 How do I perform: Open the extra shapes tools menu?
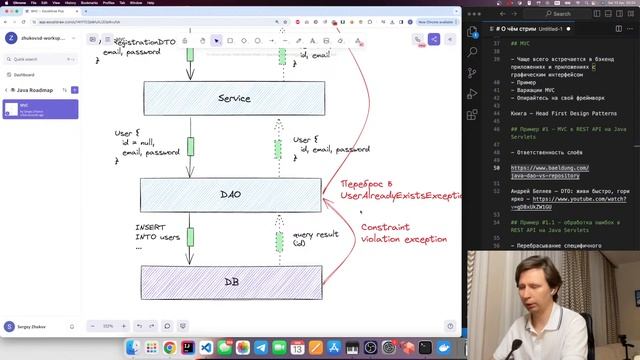(x=358, y=41)
